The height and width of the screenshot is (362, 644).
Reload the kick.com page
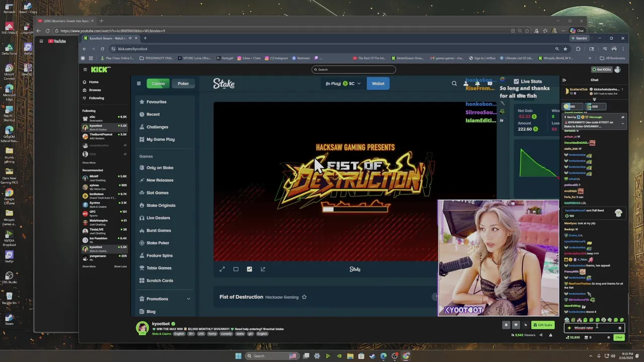[102, 49]
